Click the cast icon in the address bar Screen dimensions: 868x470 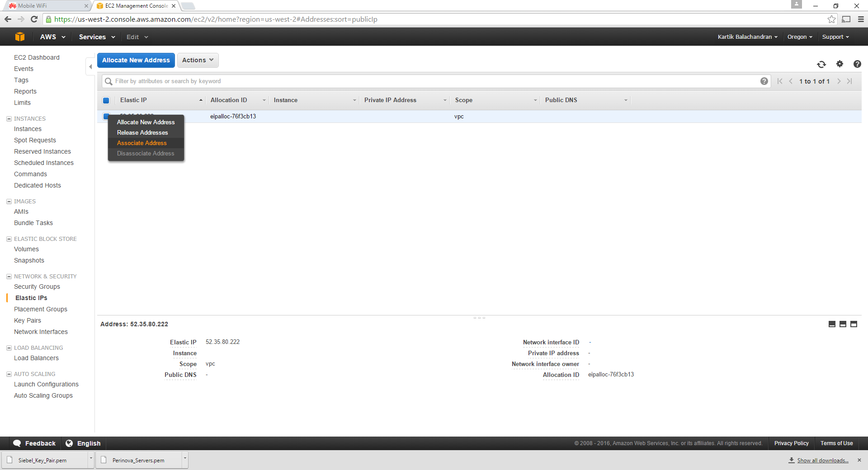846,19
